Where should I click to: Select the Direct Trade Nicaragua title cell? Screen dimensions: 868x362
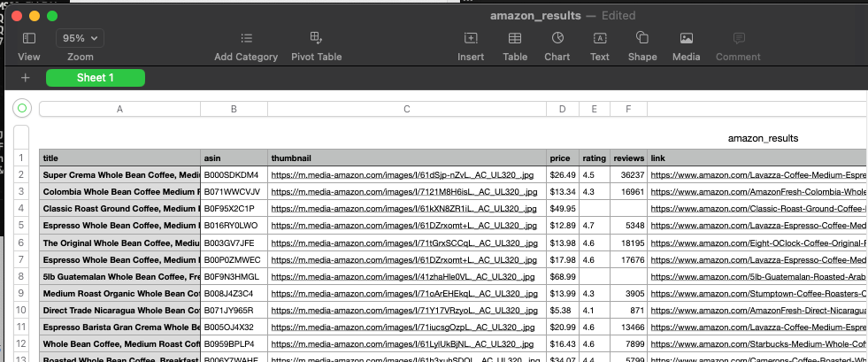[119, 310]
